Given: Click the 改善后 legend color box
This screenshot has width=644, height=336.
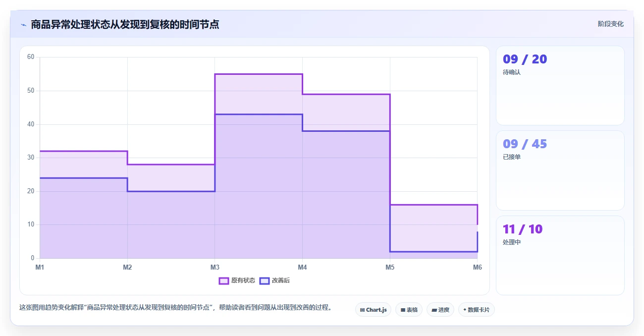Looking at the screenshot, I should [265, 280].
